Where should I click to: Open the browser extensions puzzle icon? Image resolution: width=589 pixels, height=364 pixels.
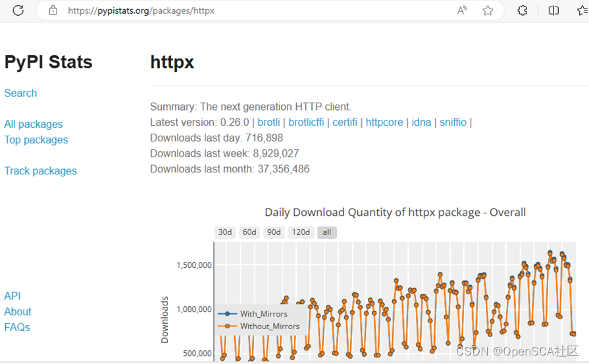[x=523, y=11]
